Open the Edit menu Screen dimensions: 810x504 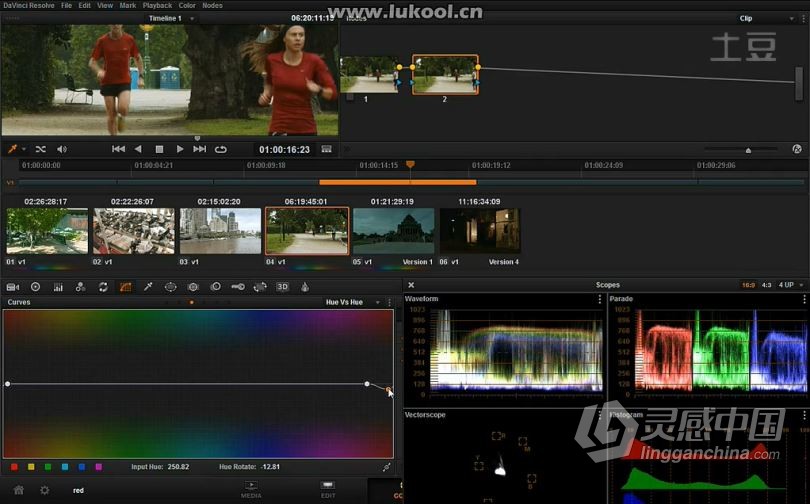[84, 6]
